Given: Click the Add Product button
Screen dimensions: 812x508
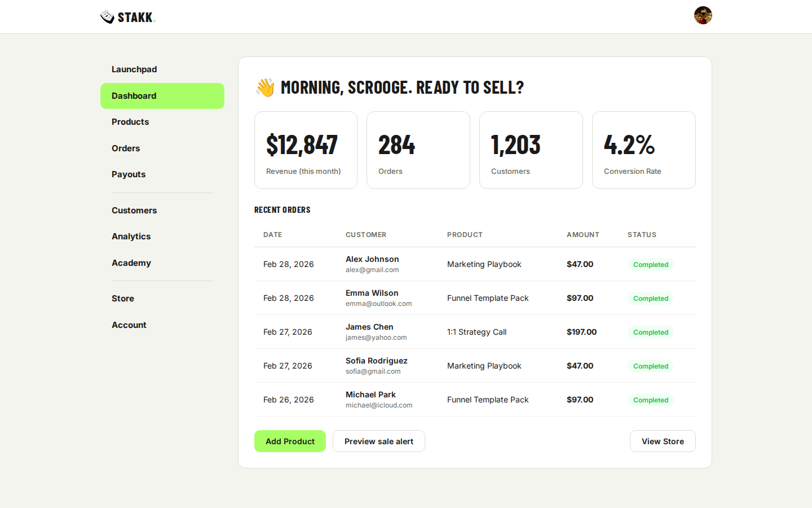Looking at the screenshot, I should 290,441.
